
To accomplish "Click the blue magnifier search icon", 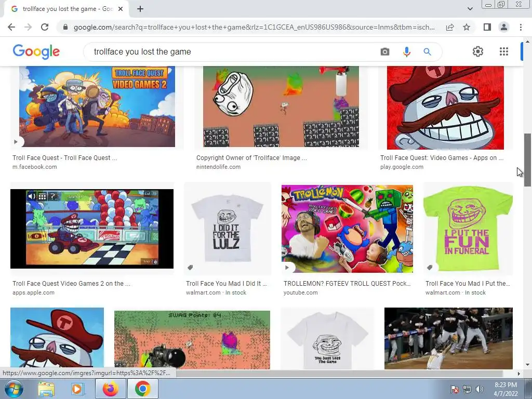I will [x=427, y=51].
